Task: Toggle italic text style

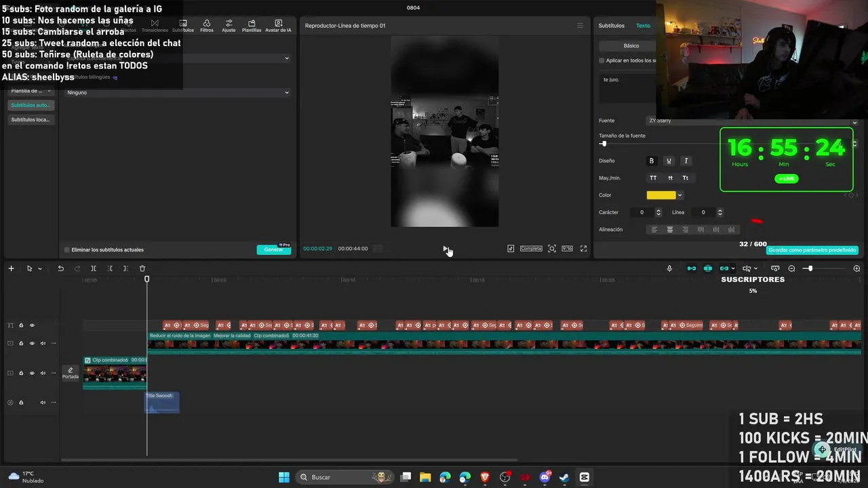Action: click(x=686, y=161)
